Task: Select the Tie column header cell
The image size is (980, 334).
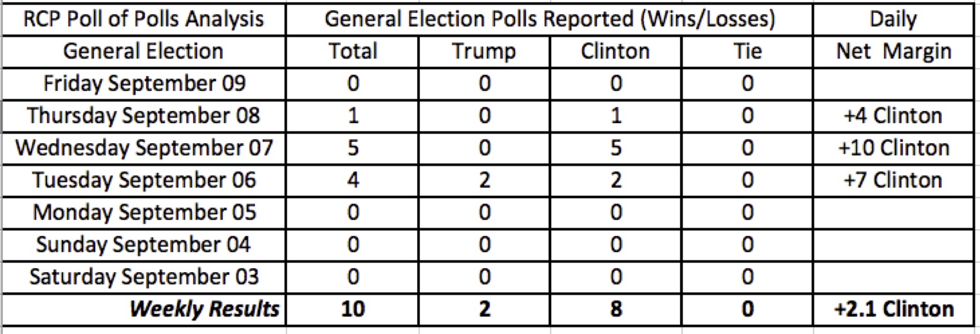Action: [x=747, y=52]
